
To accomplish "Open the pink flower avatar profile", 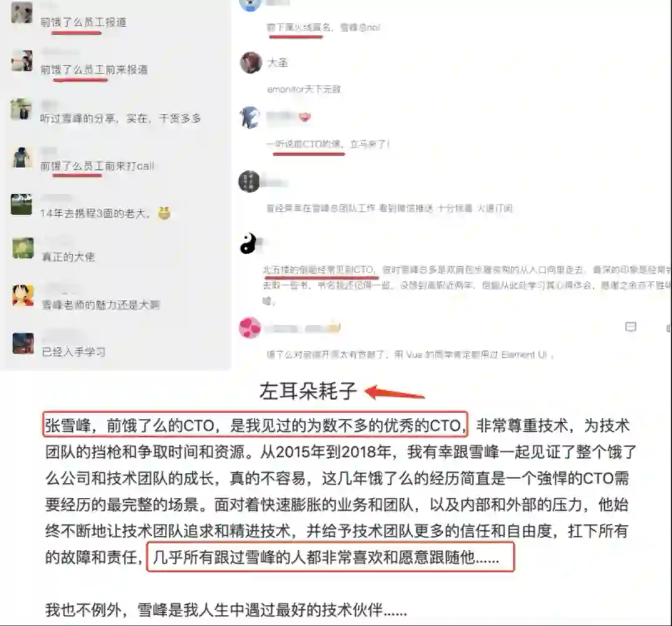I will (250, 328).
